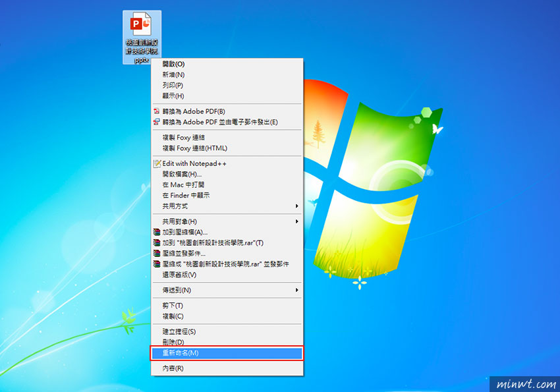Expand the 共用方式 submenu arrow

tap(296, 206)
